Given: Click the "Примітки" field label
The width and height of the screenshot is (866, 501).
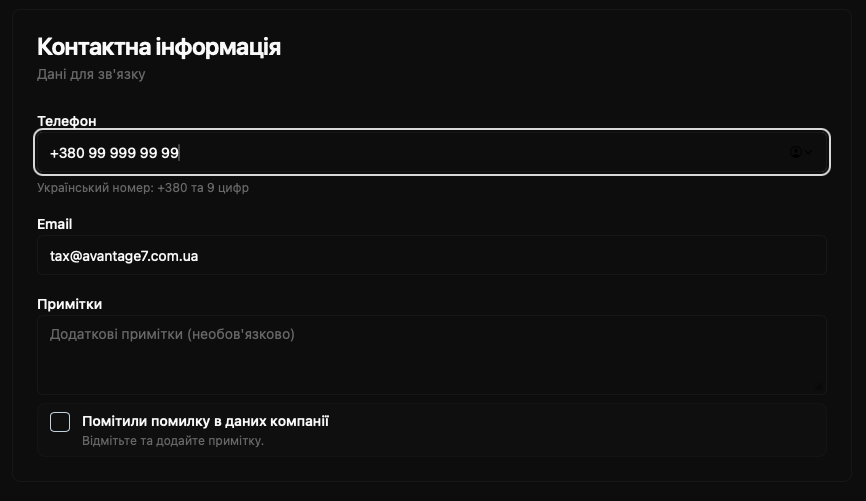Looking at the screenshot, I should 70,304.
